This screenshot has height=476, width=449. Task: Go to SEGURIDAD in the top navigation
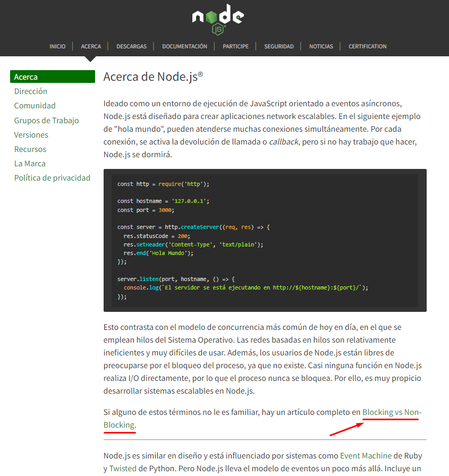click(x=278, y=46)
